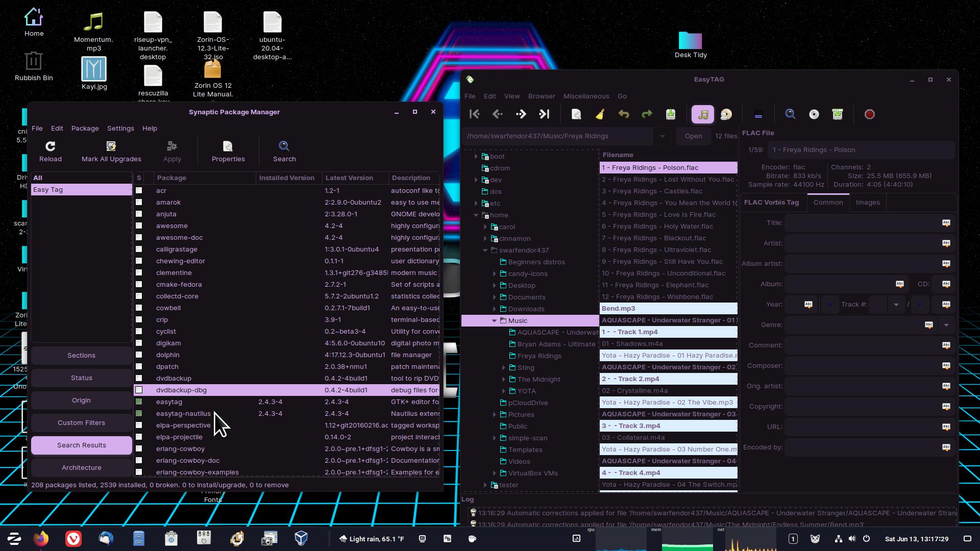Click CDDB search disc icon in EasyTAG
This screenshot has width=980, height=551.
point(814,114)
